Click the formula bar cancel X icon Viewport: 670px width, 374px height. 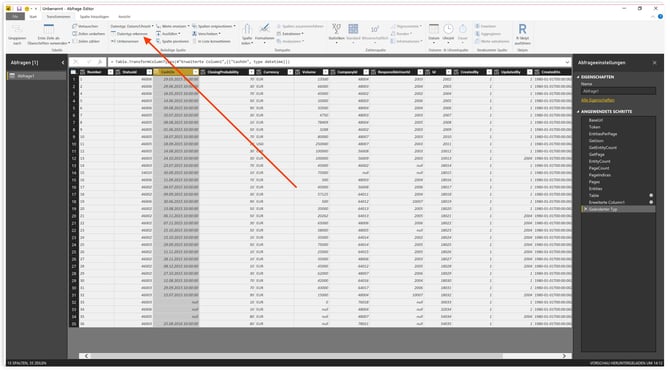pos(76,62)
